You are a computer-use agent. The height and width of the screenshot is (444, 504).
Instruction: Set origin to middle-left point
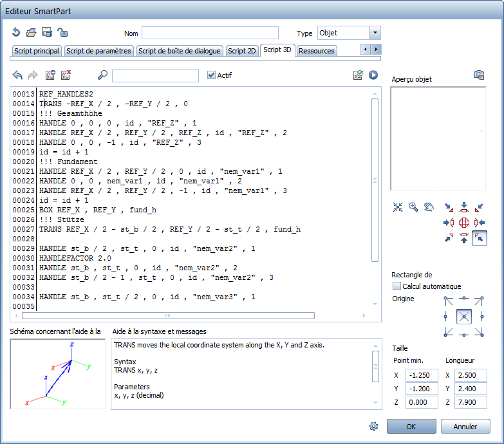(445, 317)
